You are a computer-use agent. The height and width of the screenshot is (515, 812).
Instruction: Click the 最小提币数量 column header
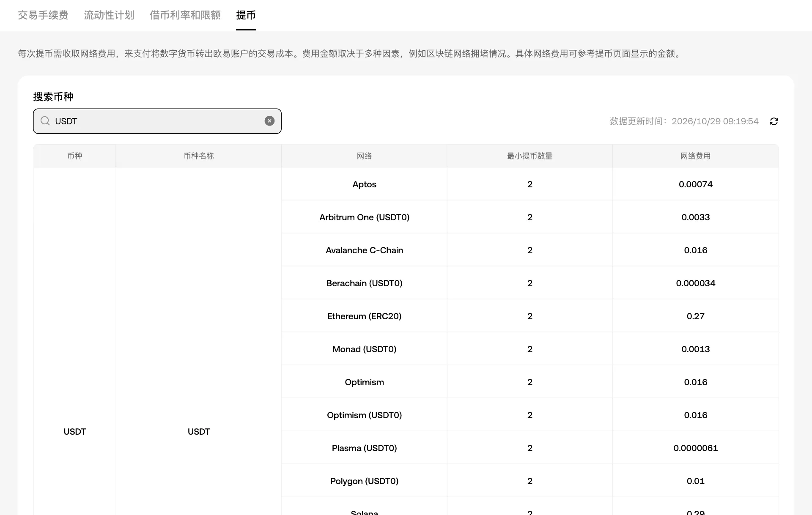coord(530,156)
